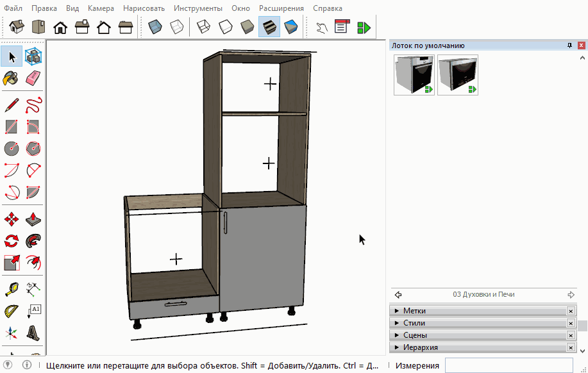Open the Инструменты menu
The height and width of the screenshot is (373, 588).
[198, 8]
